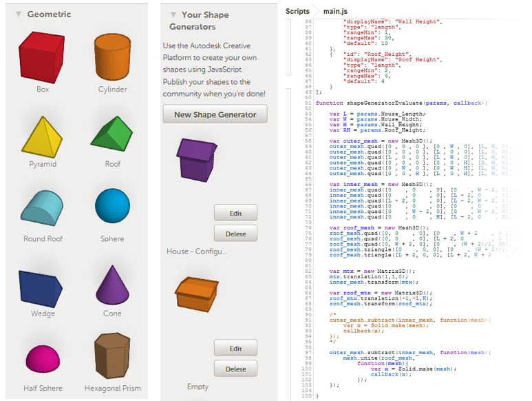Delete the Empty shape generator
The width and height of the screenshot is (532, 401).
(x=235, y=369)
